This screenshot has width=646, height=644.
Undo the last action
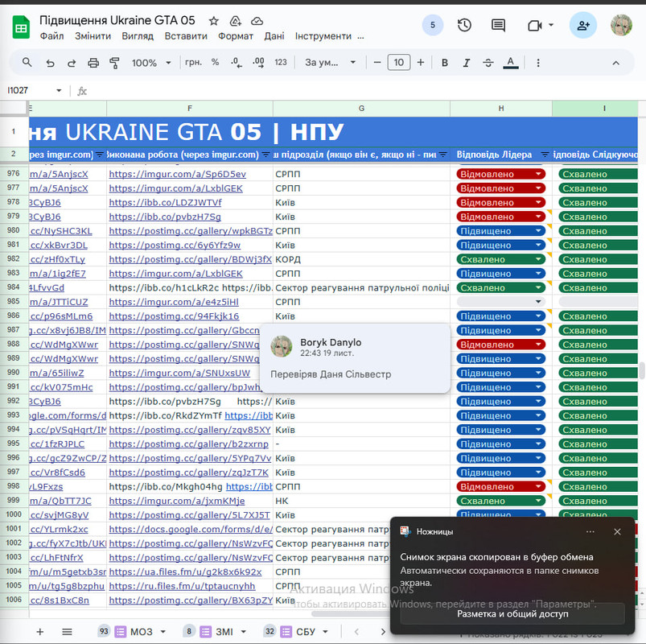point(50,63)
